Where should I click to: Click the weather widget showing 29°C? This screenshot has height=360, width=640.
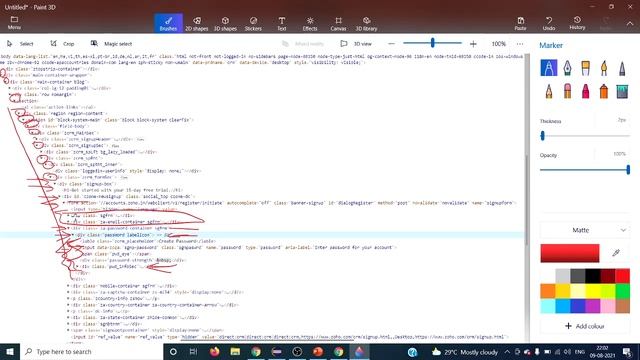[465, 352]
